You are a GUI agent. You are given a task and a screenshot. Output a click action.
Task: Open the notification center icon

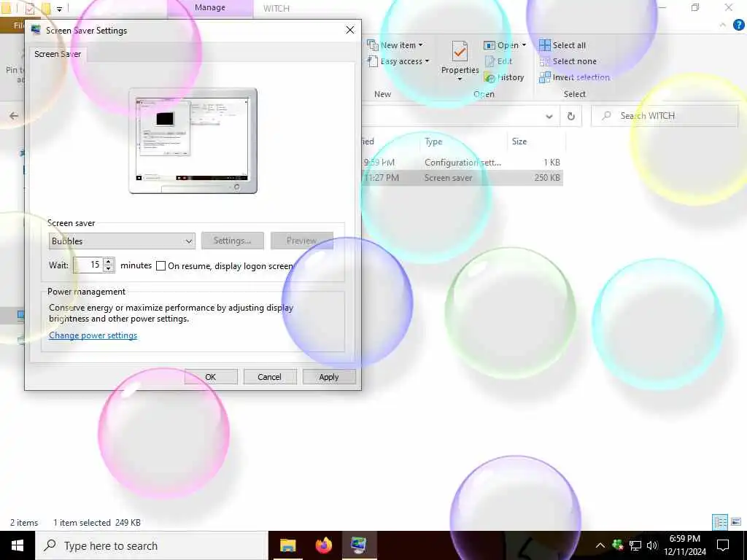click(x=723, y=545)
